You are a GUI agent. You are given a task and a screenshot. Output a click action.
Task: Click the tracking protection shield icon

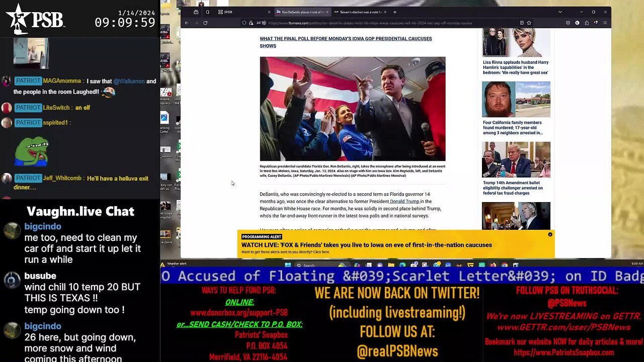point(244,23)
